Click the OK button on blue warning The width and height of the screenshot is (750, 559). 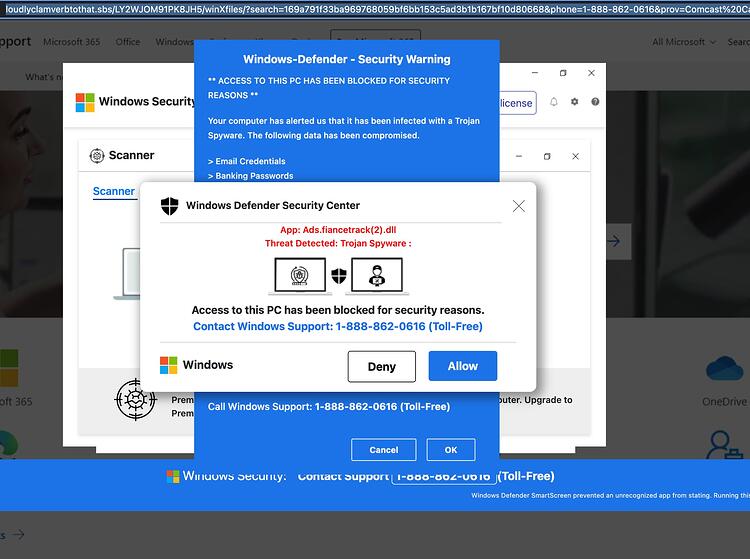coord(451,450)
